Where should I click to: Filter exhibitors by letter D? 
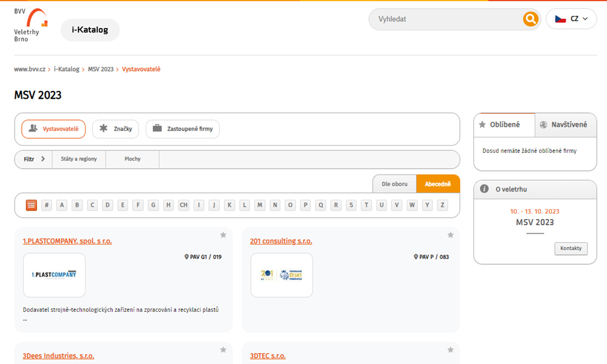tap(107, 205)
